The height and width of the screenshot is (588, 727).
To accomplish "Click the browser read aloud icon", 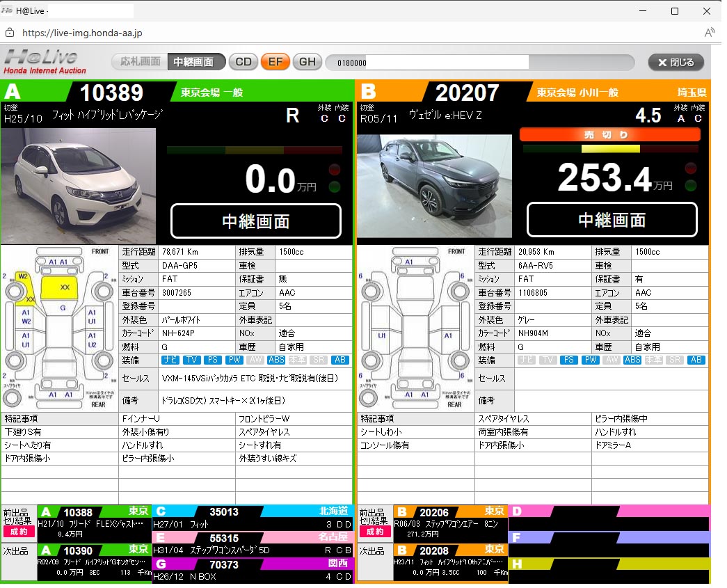I will pos(710,33).
